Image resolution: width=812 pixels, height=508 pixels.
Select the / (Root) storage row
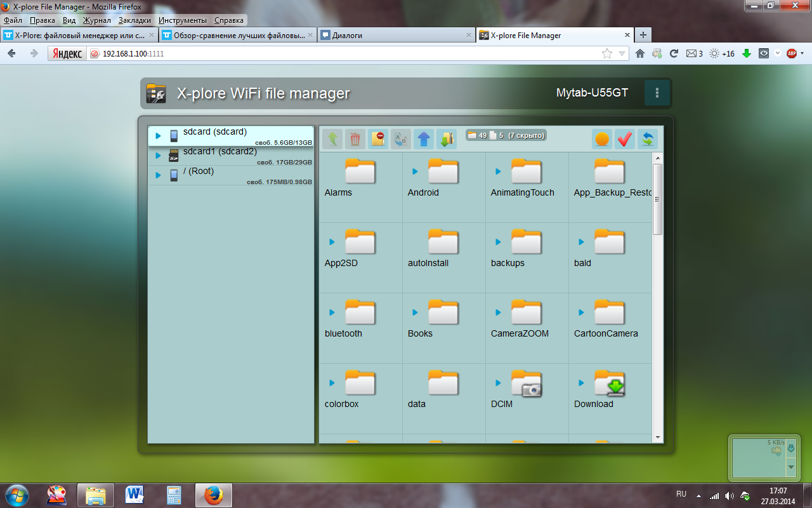pos(231,175)
